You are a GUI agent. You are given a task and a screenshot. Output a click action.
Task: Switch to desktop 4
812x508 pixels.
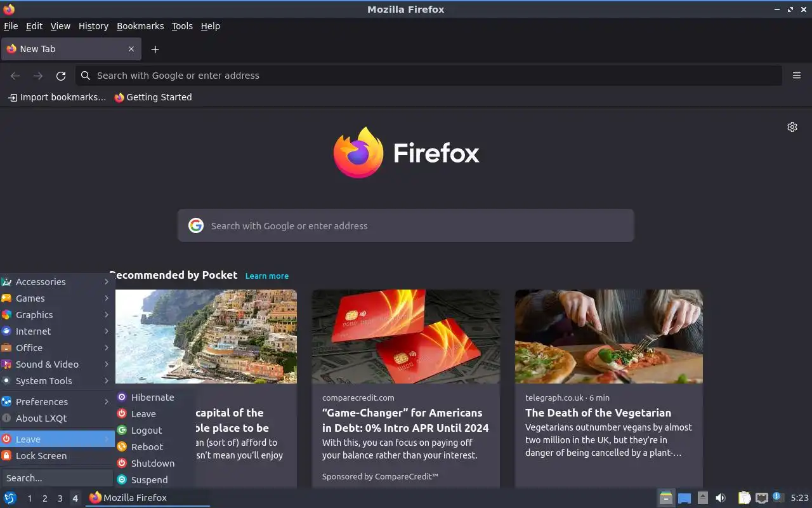[75, 498]
